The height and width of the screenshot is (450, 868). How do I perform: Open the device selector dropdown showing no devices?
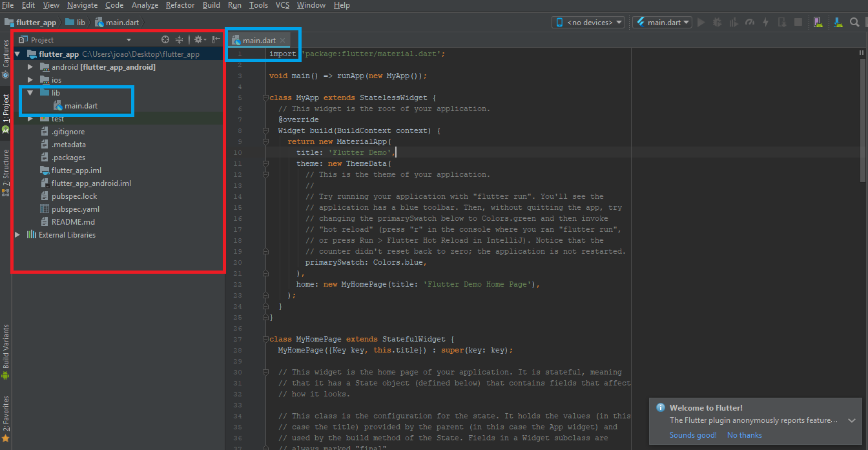pyautogui.click(x=588, y=22)
